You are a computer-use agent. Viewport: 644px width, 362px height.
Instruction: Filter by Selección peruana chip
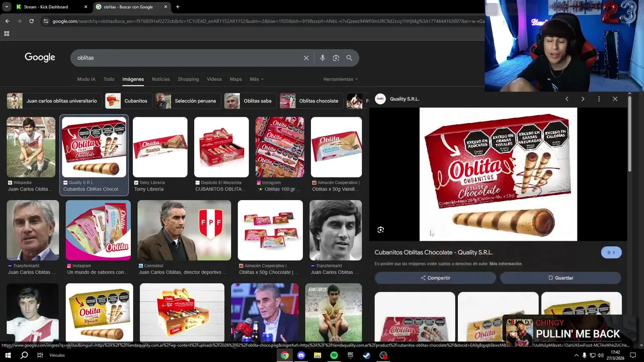click(x=187, y=101)
